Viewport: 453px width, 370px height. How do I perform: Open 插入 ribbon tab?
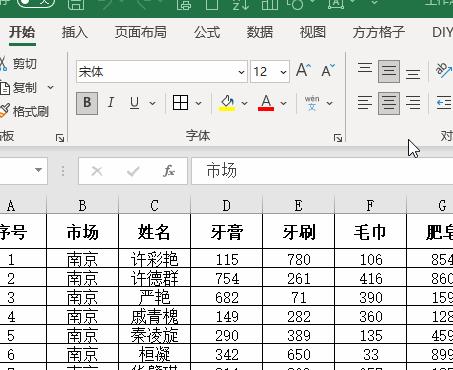[75, 33]
